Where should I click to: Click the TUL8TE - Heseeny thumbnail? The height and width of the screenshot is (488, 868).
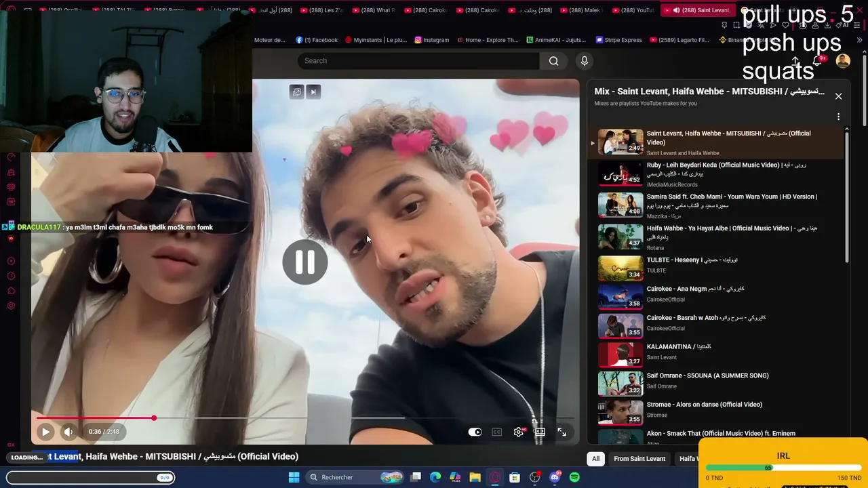pos(620,268)
